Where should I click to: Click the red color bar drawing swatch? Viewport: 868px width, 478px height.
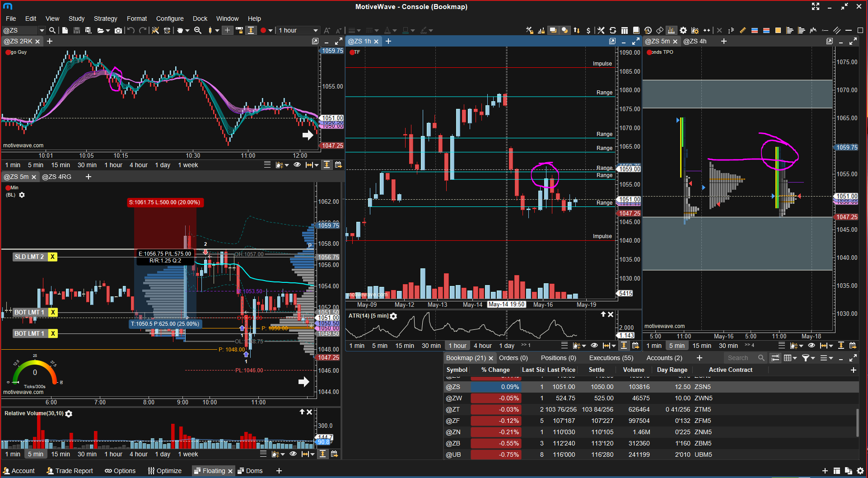[766, 30]
